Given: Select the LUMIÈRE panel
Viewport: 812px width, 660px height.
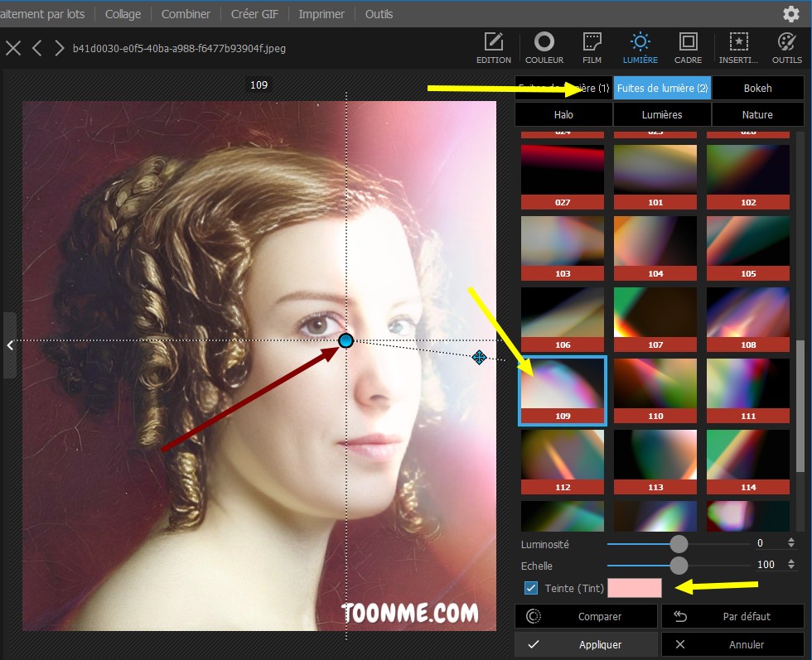Looking at the screenshot, I should [x=640, y=48].
